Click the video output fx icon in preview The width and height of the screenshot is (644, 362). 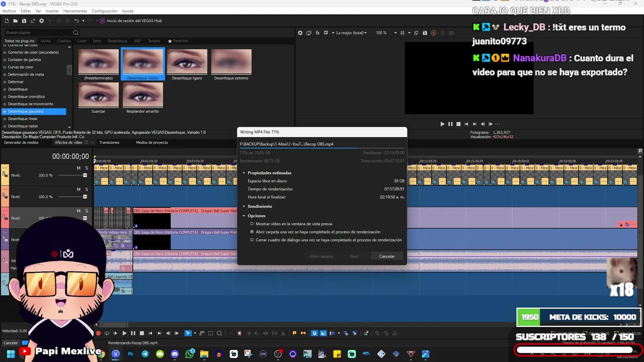(x=317, y=33)
